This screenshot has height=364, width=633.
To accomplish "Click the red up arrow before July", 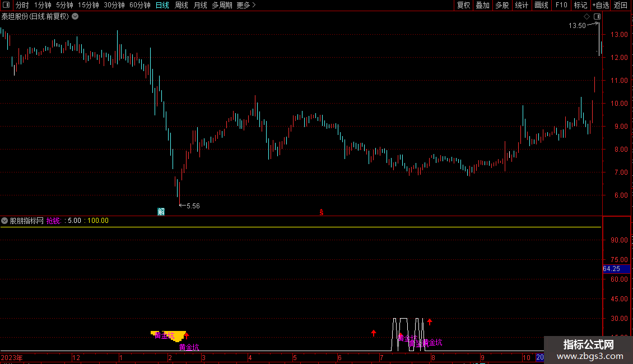I will pos(374,333).
